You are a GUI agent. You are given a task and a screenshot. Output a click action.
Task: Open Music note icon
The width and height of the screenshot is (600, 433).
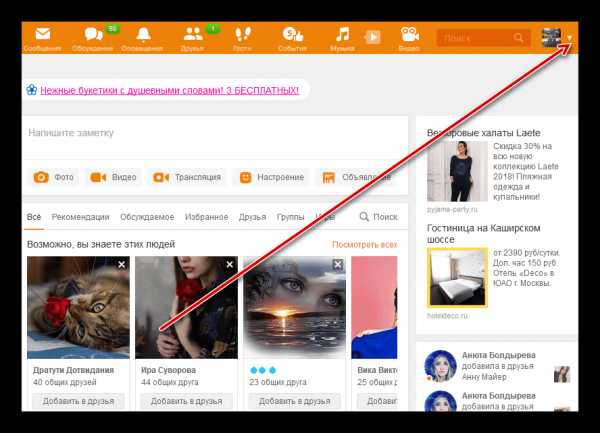tap(342, 34)
